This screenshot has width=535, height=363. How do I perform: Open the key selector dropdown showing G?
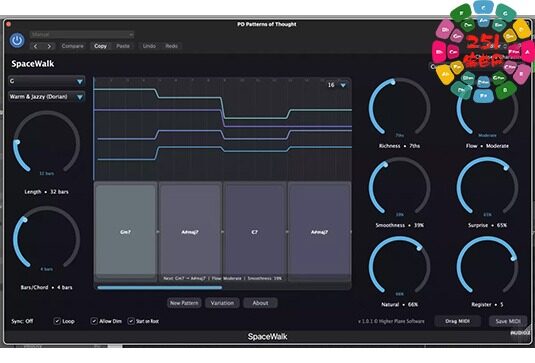point(46,81)
